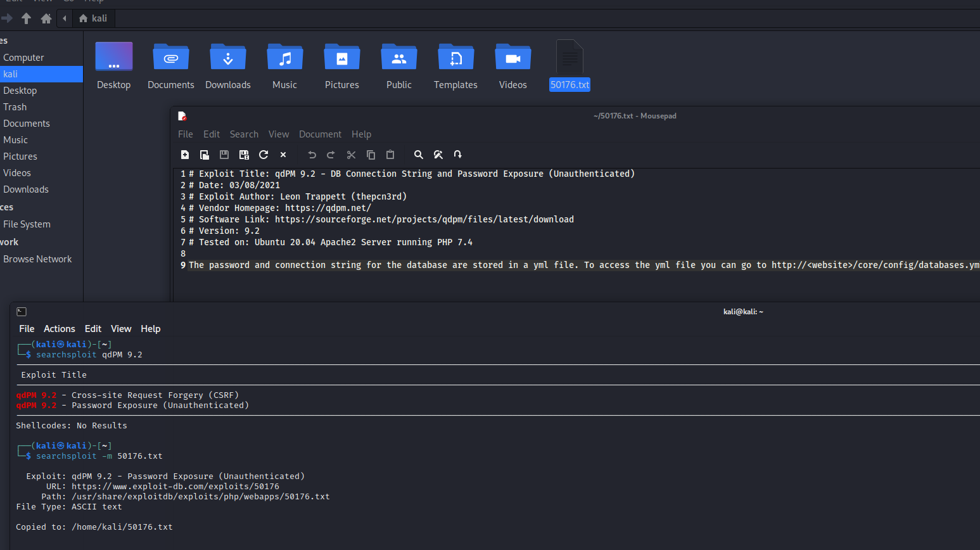980x550 pixels.
Task: Go to parent folder with up arrow
Action: pyautogui.click(x=26, y=18)
